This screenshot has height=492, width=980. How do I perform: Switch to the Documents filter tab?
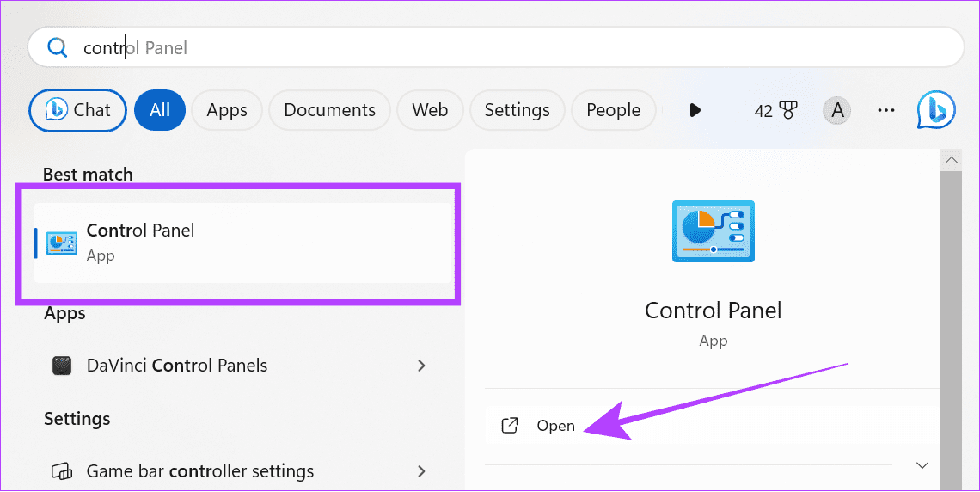[x=329, y=110]
